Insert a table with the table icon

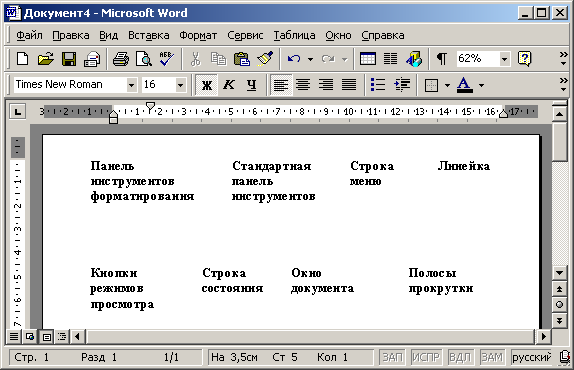(368, 59)
